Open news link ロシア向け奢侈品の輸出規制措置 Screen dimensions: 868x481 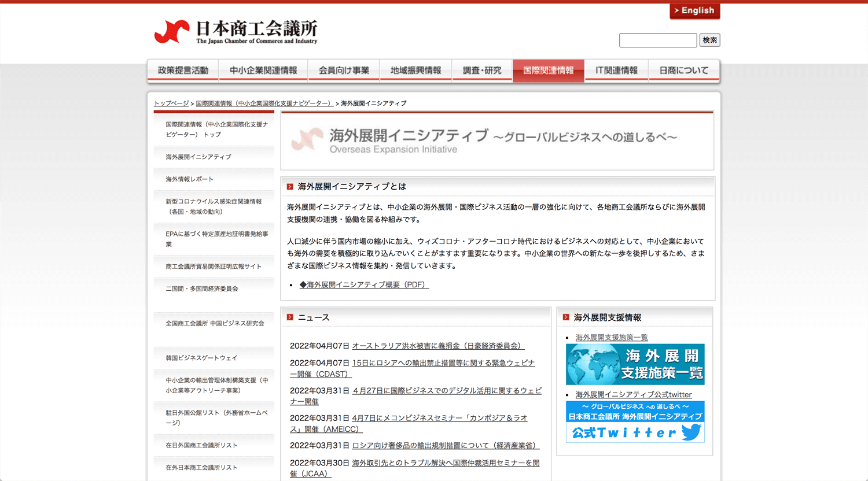[446, 445]
